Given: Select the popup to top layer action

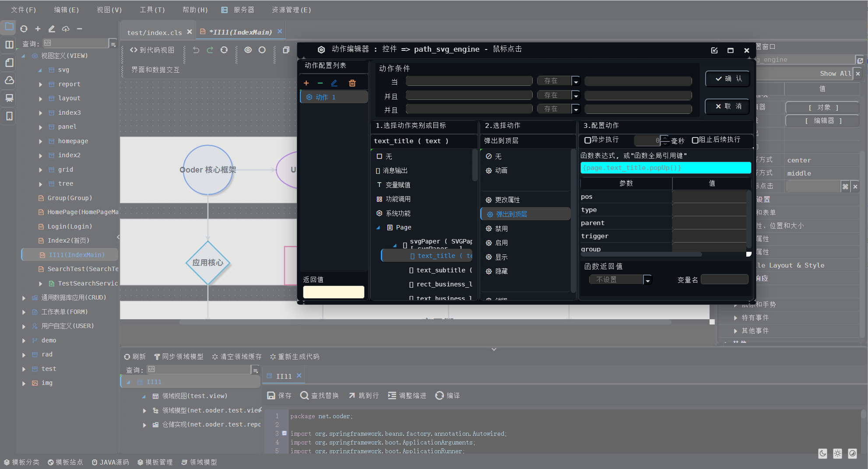Looking at the screenshot, I should pyautogui.click(x=525, y=214).
